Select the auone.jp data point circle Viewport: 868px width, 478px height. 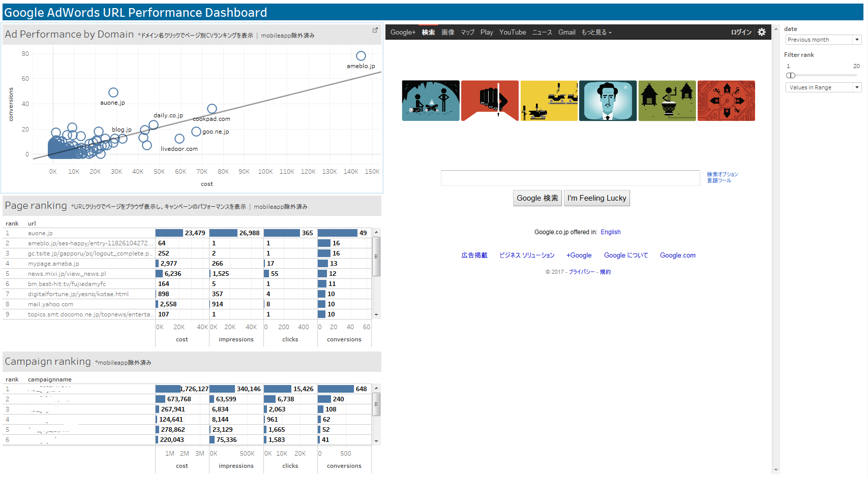[113, 92]
